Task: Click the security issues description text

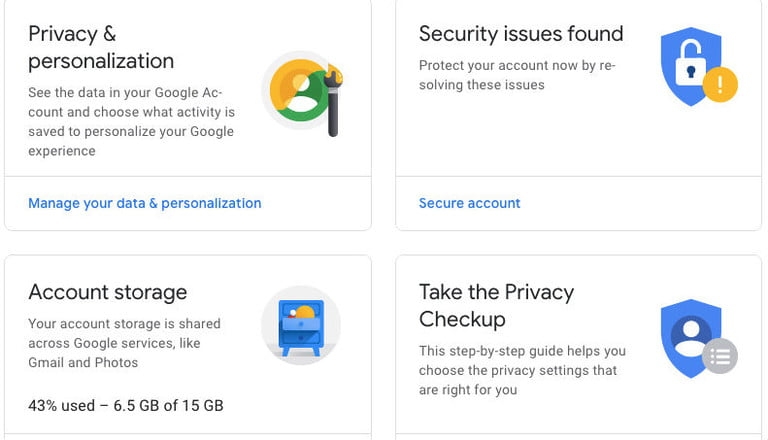Action: tap(516, 75)
